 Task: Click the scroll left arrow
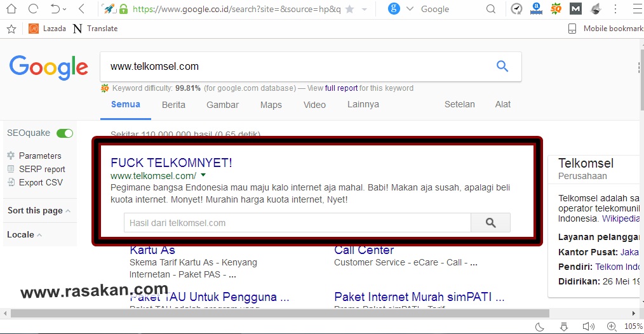[x=5, y=314]
